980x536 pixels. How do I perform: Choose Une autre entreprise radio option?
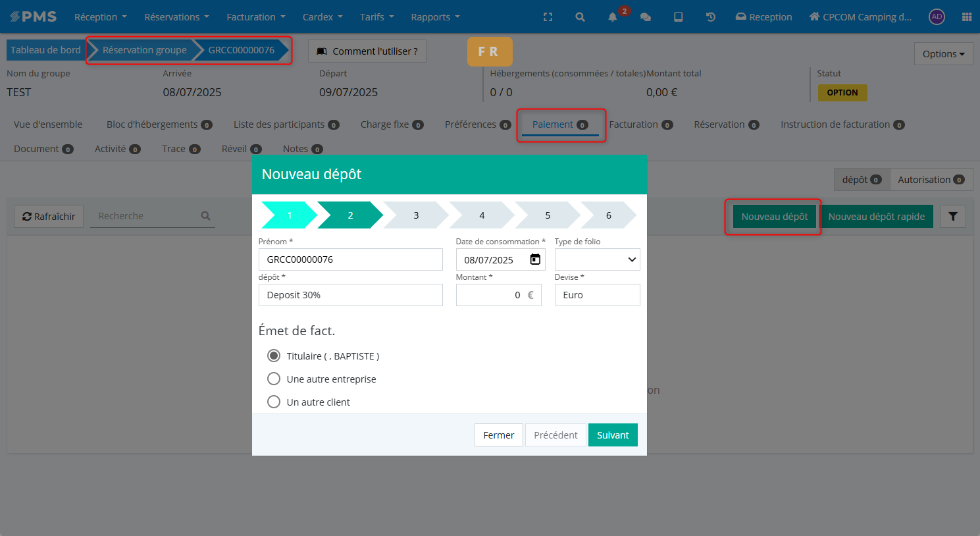point(274,379)
